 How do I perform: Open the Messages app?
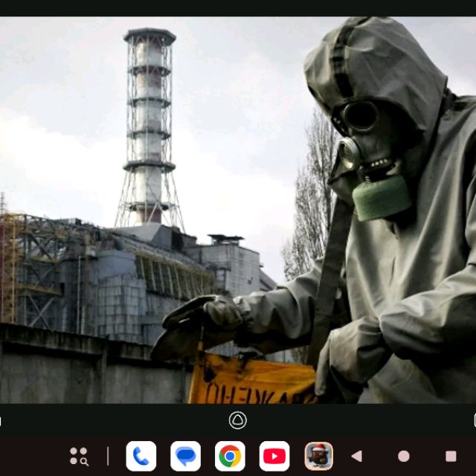pyautogui.click(x=185, y=456)
